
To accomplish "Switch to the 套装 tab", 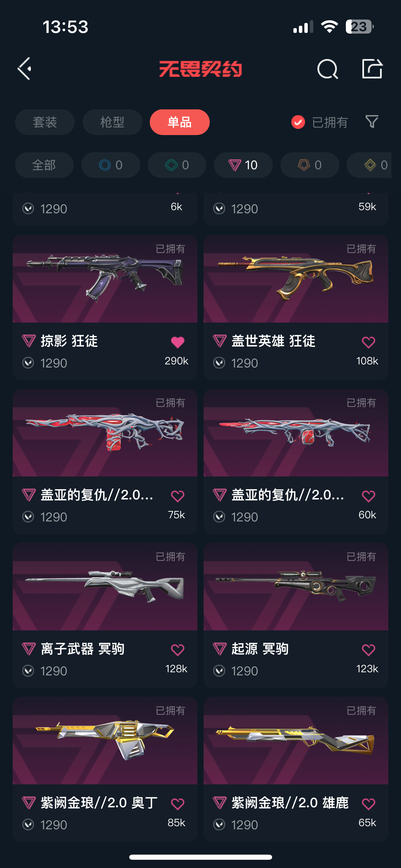I will tap(45, 122).
